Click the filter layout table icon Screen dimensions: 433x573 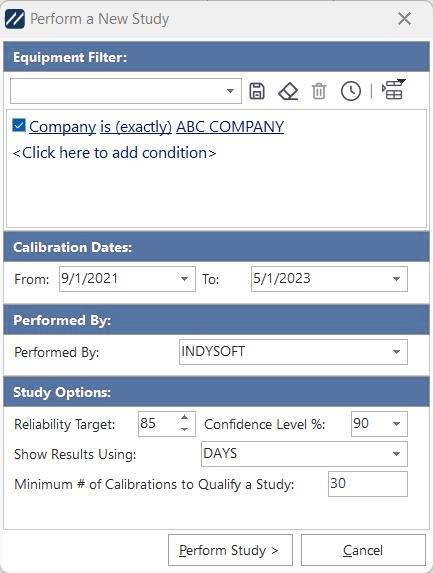[393, 90]
